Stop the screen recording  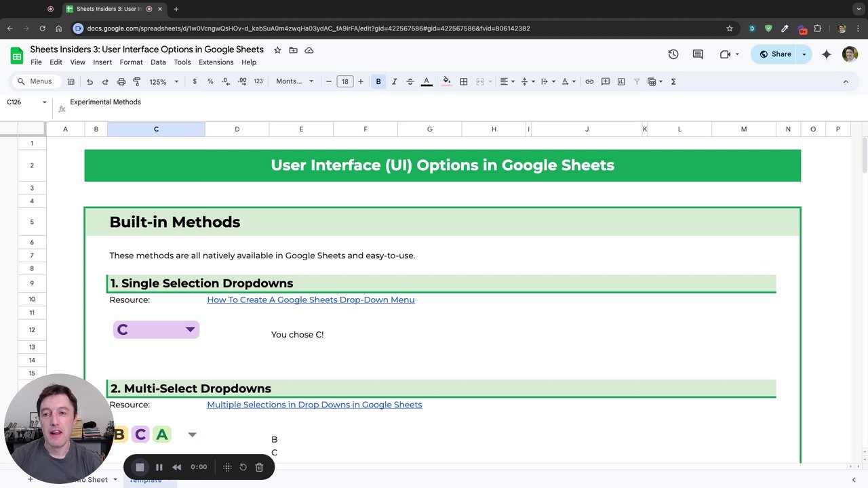pos(140,467)
